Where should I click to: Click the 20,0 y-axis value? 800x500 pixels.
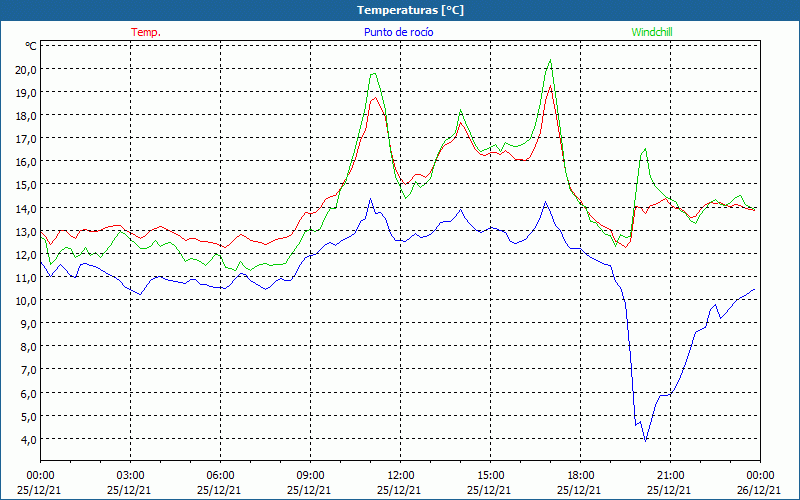[x=26, y=69]
